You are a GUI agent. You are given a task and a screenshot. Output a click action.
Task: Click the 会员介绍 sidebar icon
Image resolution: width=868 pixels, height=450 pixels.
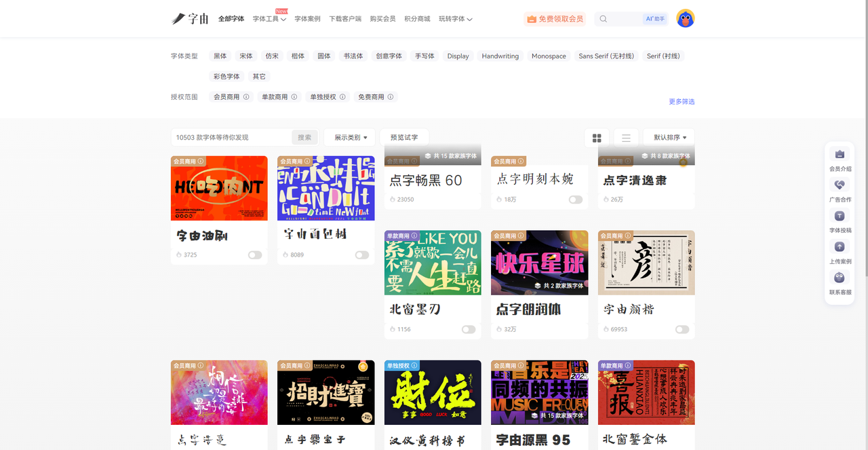click(840, 155)
